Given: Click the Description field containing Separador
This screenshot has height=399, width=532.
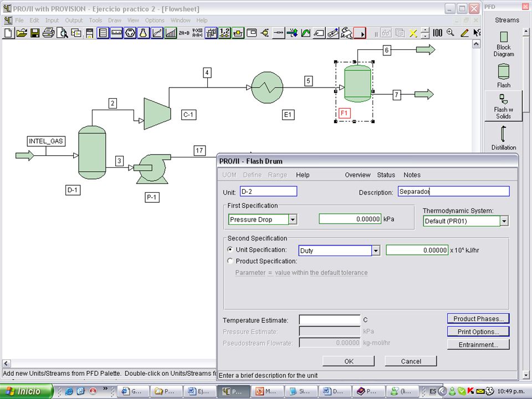Looking at the screenshot, I should pos(454,191).
